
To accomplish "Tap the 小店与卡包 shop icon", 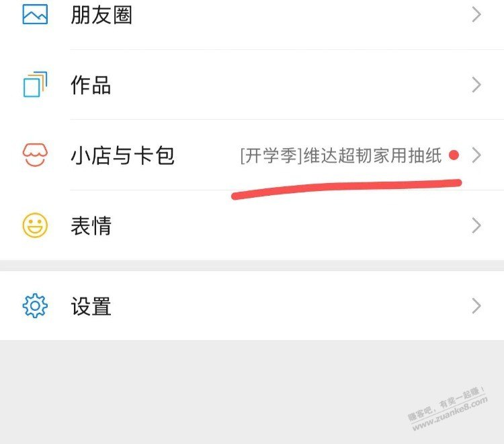I will tap(35, 155).
